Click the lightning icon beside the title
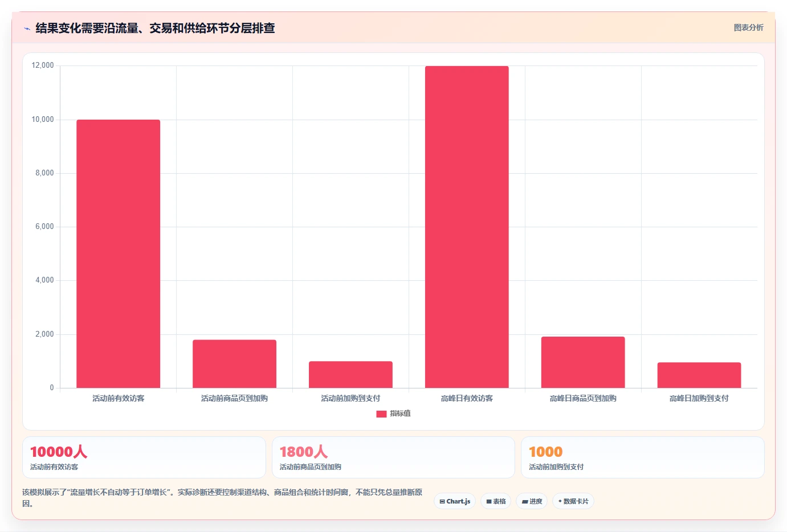 click(x=27, y=28)
